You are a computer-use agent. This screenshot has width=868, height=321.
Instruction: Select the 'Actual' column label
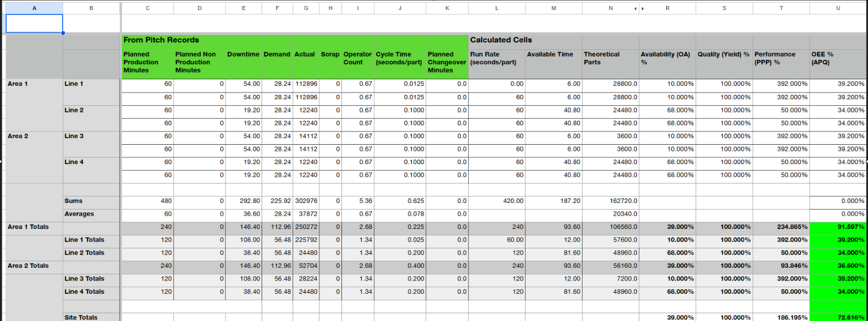(x=305, y=54)
